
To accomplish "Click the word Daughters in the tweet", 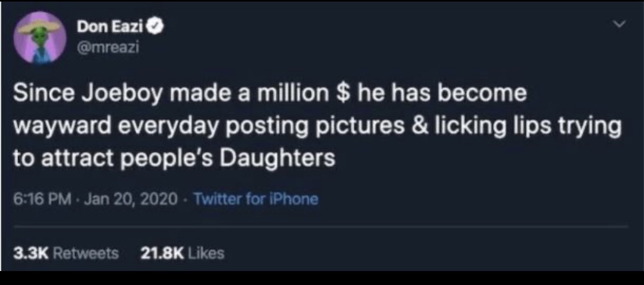I will point(279,158).
